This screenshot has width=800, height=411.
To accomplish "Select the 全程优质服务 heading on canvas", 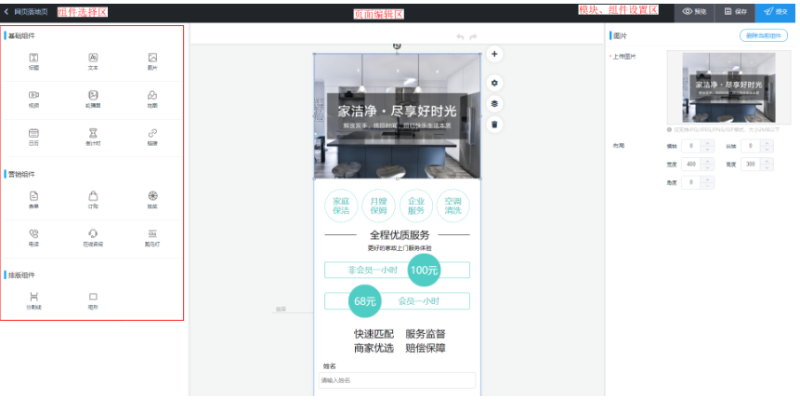I will (399, 235).
